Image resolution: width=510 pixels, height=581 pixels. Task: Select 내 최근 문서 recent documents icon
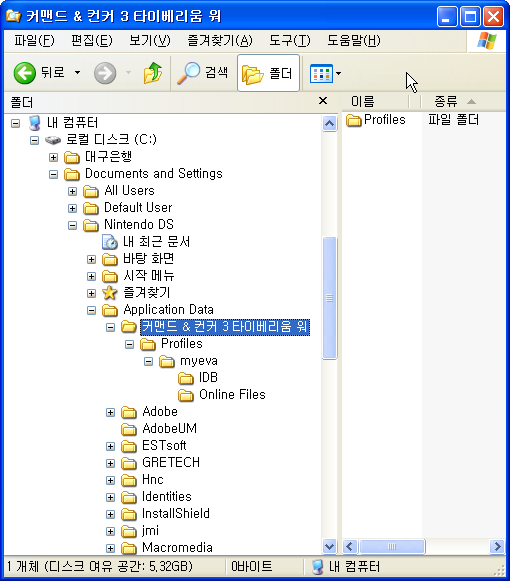point(110,242)
